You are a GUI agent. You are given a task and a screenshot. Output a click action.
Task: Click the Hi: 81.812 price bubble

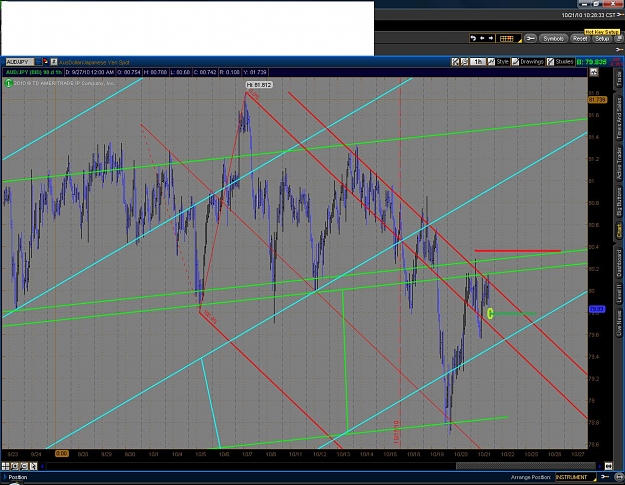(x=259, y=85)
